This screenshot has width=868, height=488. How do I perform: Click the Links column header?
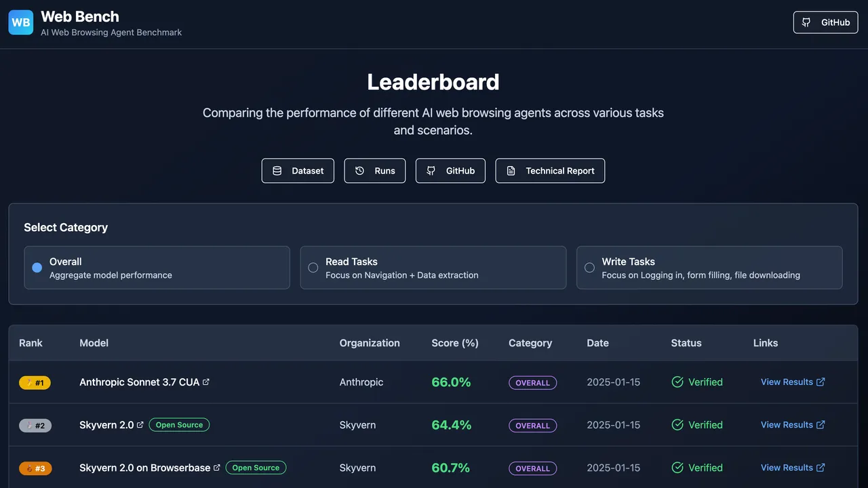[x=766, y=343]
